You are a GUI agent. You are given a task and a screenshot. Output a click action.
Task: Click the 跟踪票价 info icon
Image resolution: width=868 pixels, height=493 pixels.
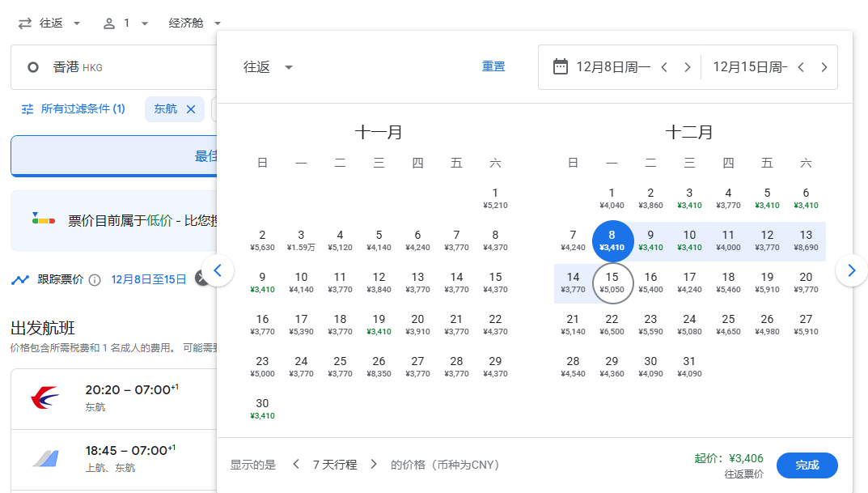(95, 280)
